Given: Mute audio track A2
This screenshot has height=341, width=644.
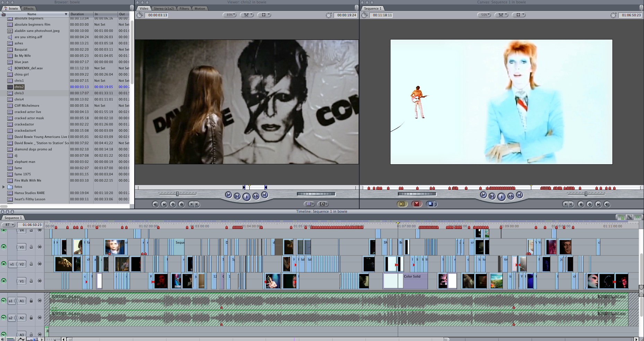Looking at the screenshot, I should point(3,317).
